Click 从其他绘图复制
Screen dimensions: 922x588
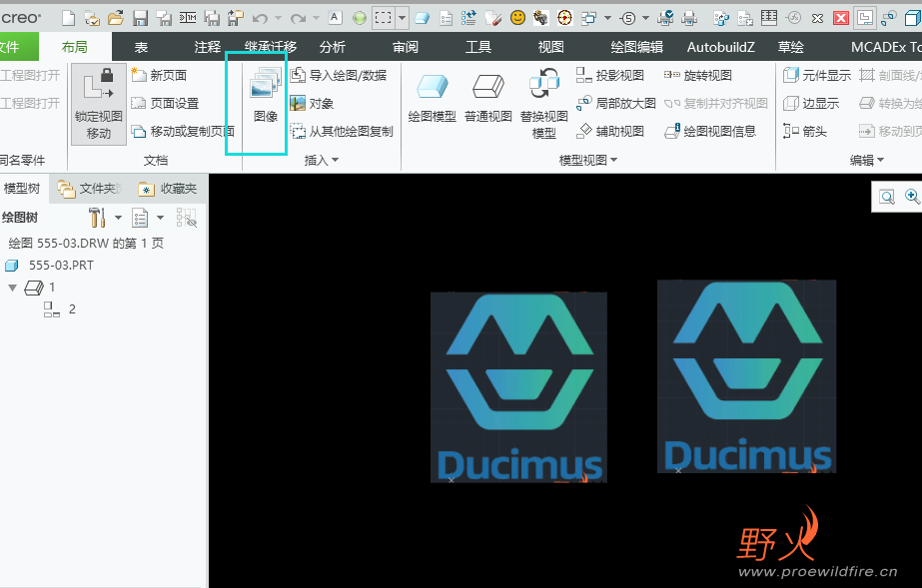pos(342,131)
